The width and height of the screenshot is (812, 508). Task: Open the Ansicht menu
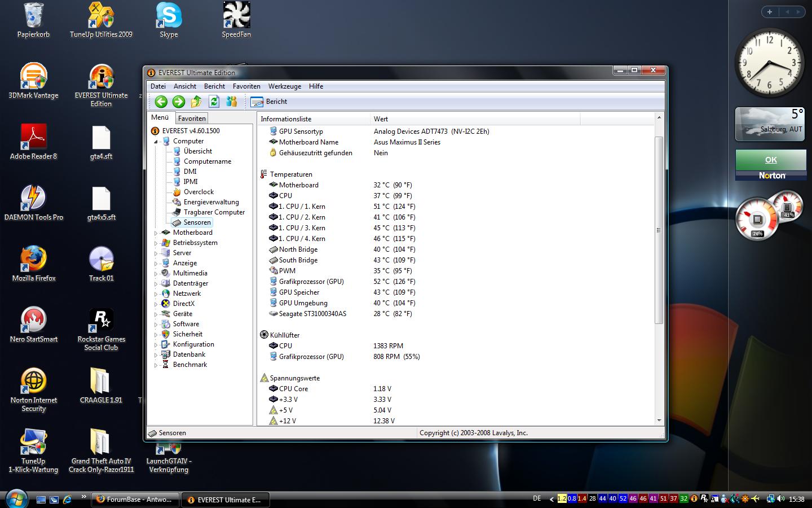pyautogui.click(x=185, y=86)
